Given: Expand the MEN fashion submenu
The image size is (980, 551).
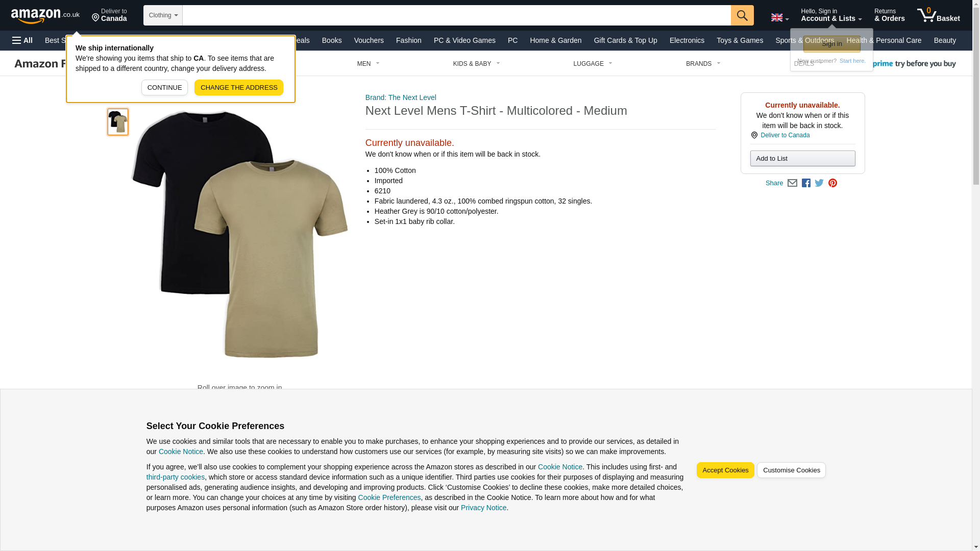Looking at the screenshot, I should click(368, 64).
